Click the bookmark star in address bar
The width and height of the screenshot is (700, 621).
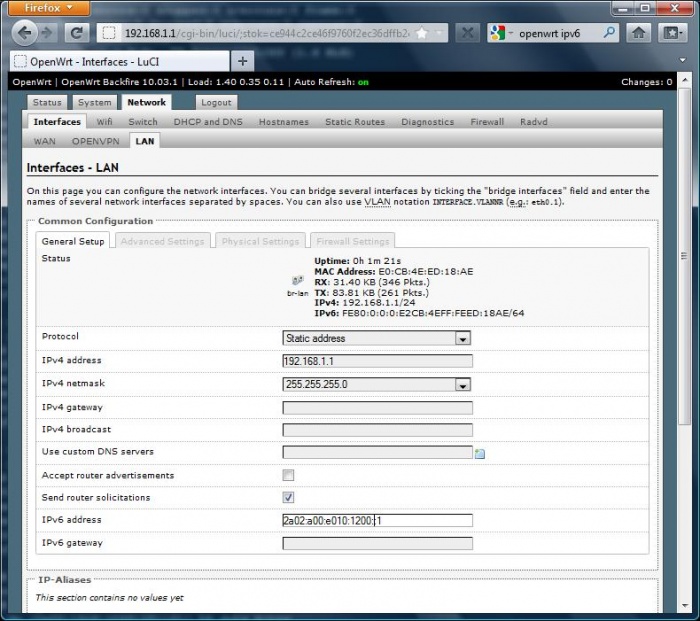click(x=423, y=33)
